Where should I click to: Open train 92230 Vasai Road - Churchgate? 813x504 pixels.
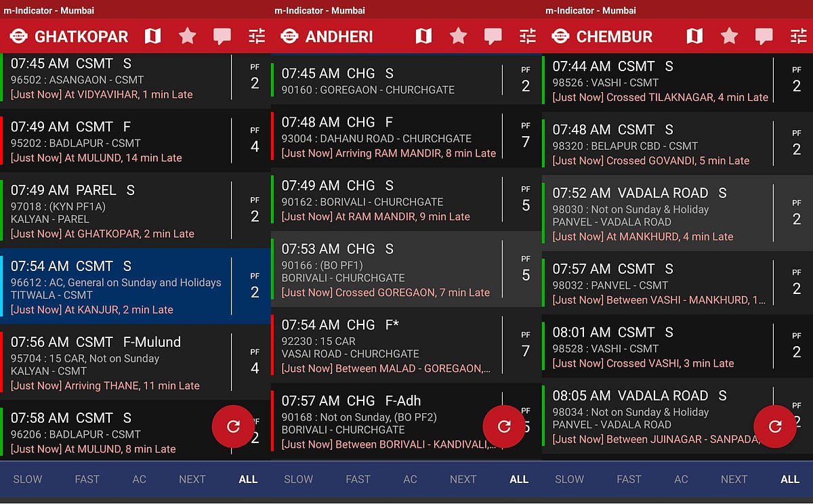tap(406, 345)
